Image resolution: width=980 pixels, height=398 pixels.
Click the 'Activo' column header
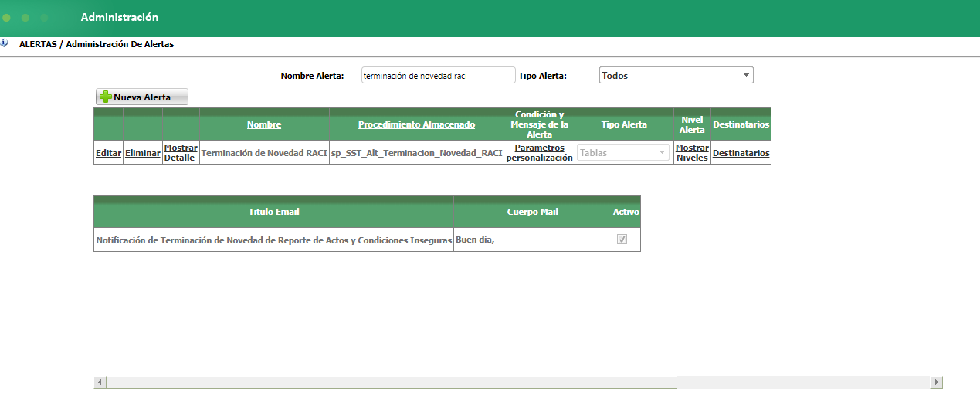tap(626, 212)
